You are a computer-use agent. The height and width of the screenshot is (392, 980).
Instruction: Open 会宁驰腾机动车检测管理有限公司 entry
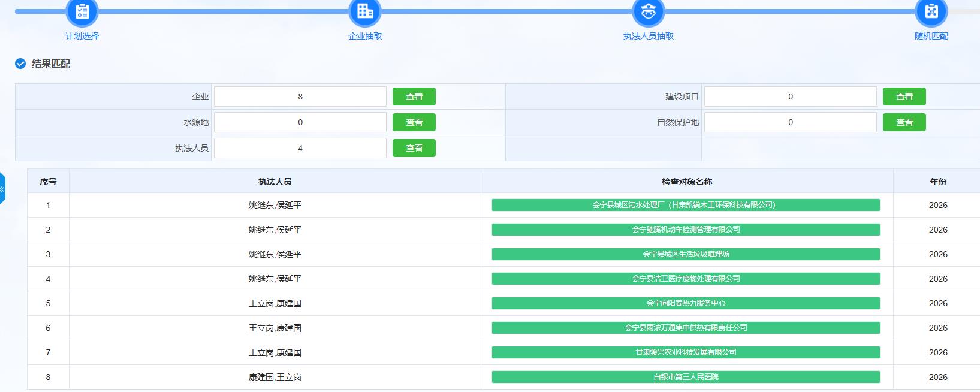point(686,230)
